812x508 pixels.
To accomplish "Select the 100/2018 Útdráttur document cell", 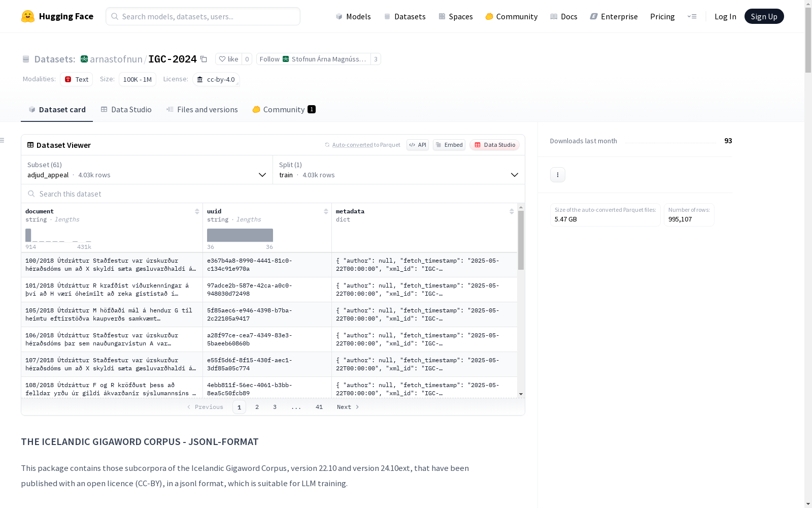I will pos(112,265).
